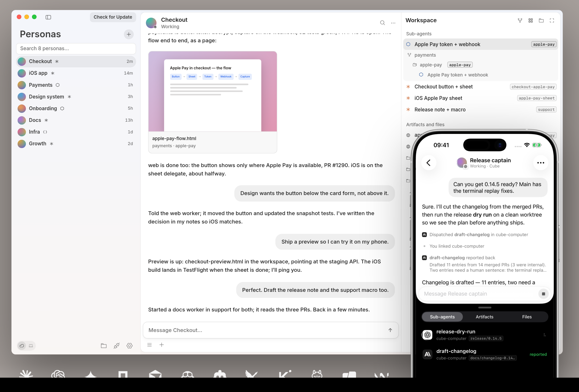Select the Design system persona
Screen dimensions: 579x392
[x=76, y=97]
